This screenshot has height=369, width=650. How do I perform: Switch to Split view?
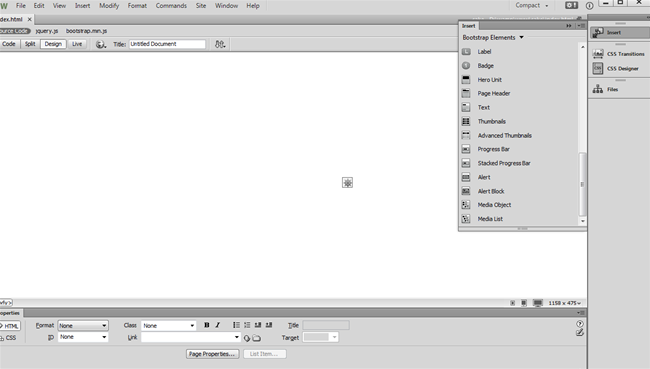30,44
